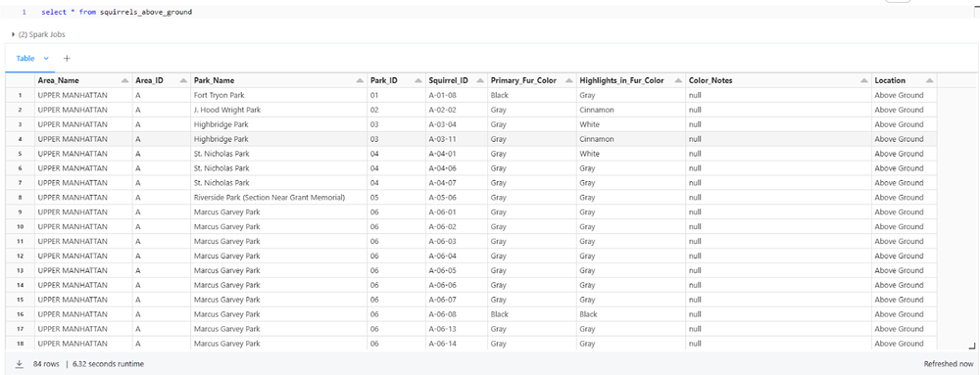Image resolution: width=980 pixels, height=375 pixels.
Task: Select row number 8 in the table
Action: coord(21,197)
